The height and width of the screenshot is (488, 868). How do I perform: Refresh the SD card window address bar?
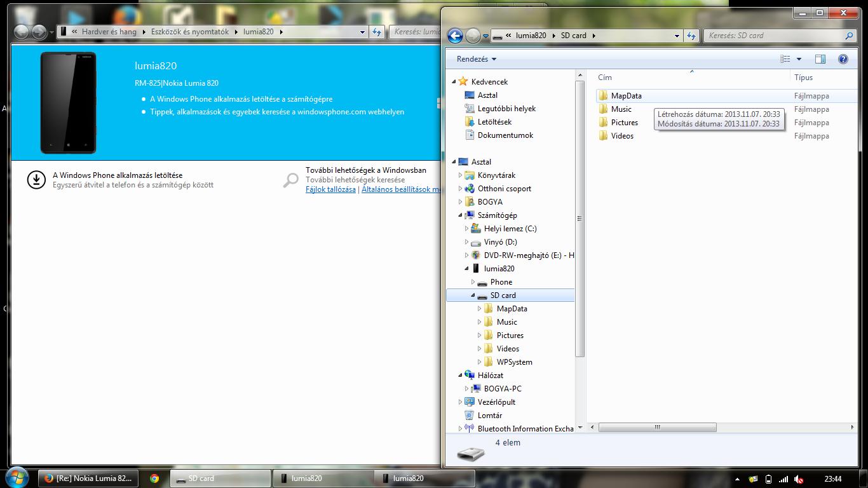pyautogui.click(x=691, y=36)
